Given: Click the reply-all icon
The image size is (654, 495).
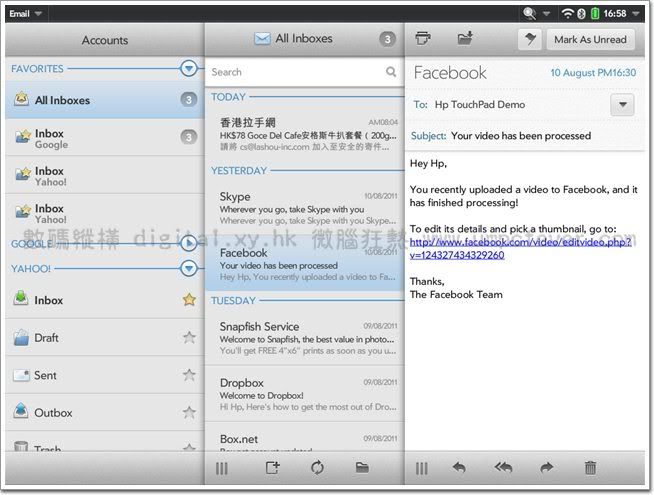Looking at the screenshot, I should pos(503,467).
